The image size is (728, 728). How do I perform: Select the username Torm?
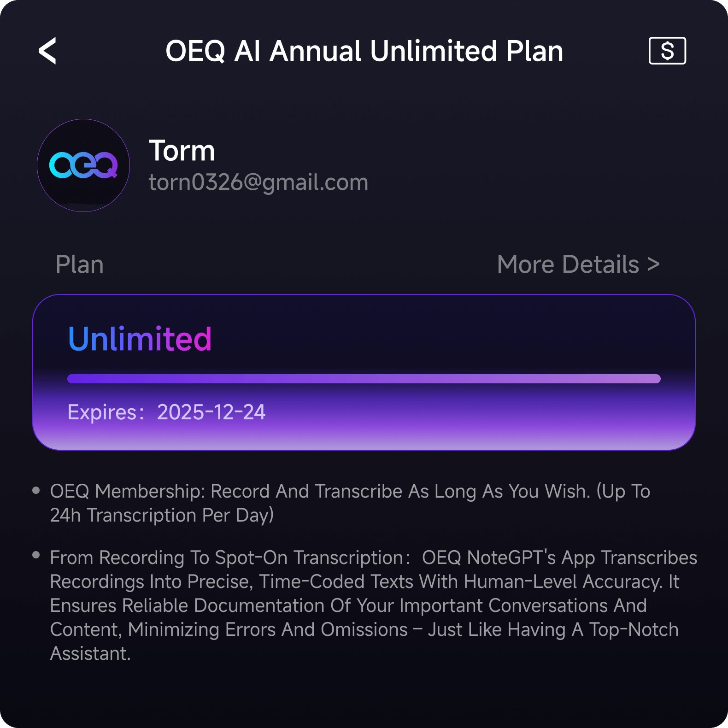182,151
